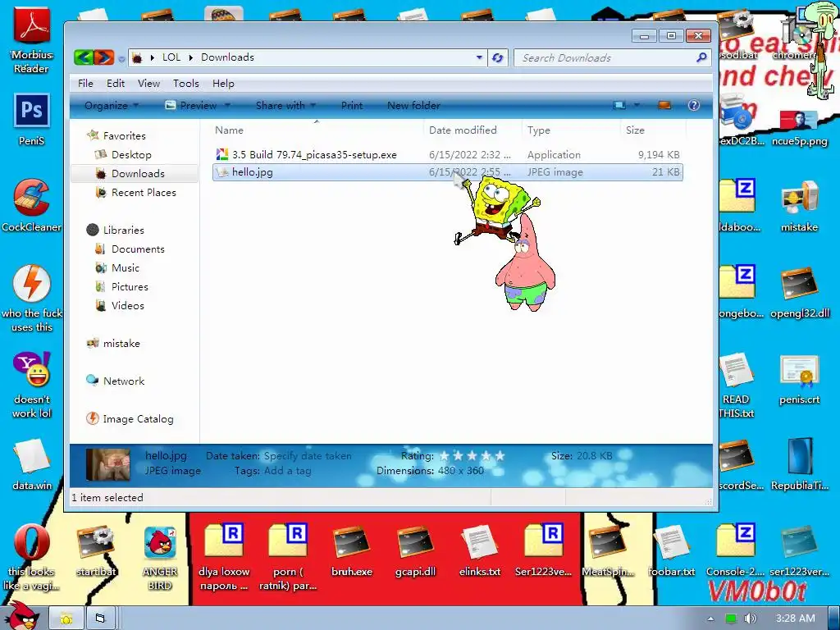This screenshot has height=630, width=840.
Task: Expand the address bar history dropdown
Action: point(479,57)
